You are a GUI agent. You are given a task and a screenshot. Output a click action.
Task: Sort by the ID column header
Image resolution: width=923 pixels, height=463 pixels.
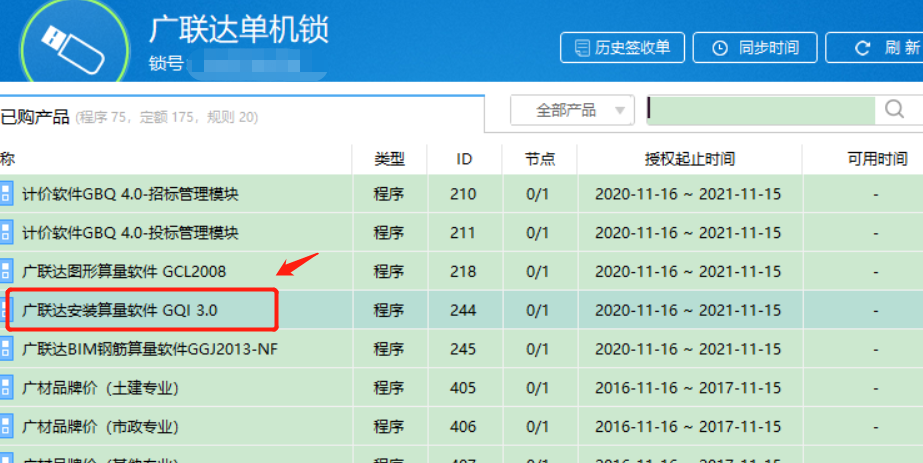click(x=464, y=159)
